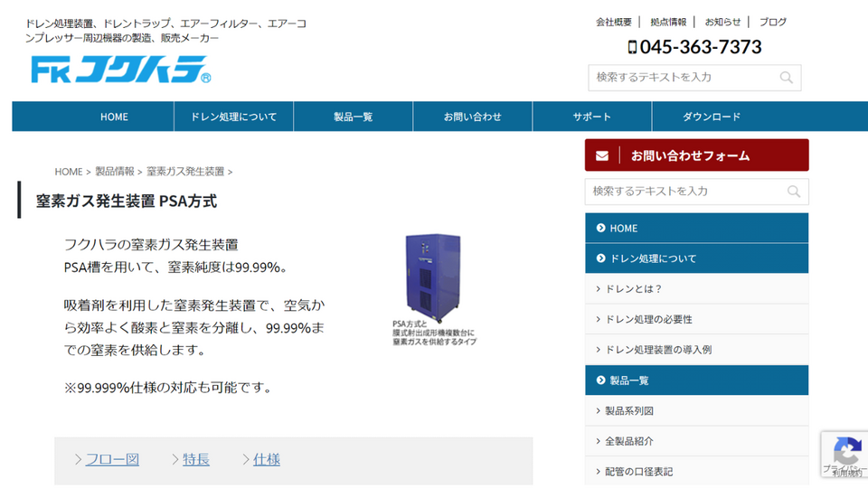Jump to 仕様 anchor link

pyautogui.click(x=267, y=459)
